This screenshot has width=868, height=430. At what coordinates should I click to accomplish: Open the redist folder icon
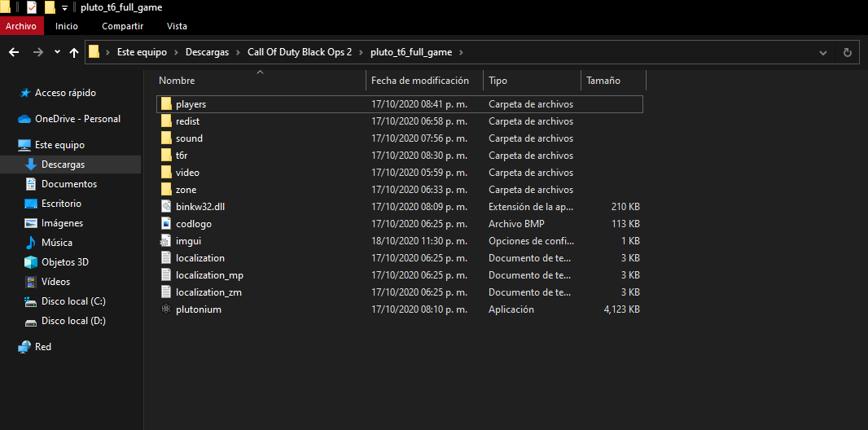[166, 121]
